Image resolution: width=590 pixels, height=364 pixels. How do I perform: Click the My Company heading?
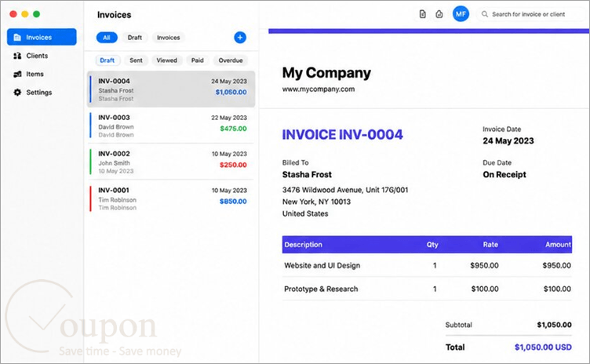point(326,73)
